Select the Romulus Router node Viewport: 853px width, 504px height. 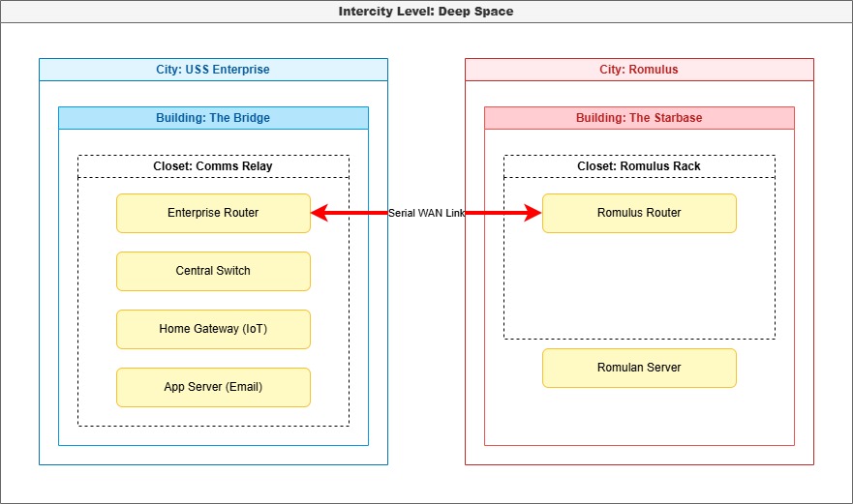tap(639, 213)
